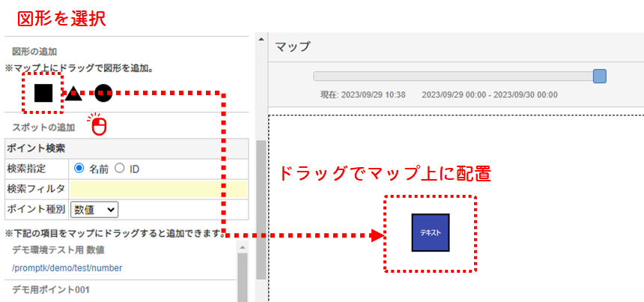Click the 2023/09/29 00:00 - 2023/09/30 00:00 range text

[x=490, y=95]
